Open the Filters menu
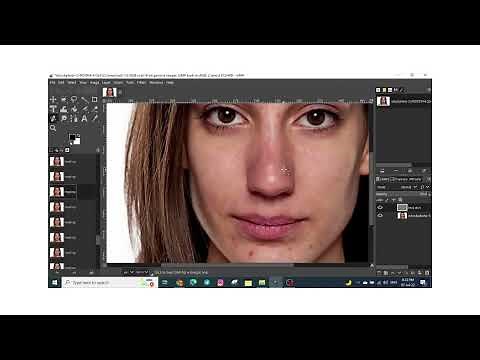The image size is (480, 360). (141, 82)
